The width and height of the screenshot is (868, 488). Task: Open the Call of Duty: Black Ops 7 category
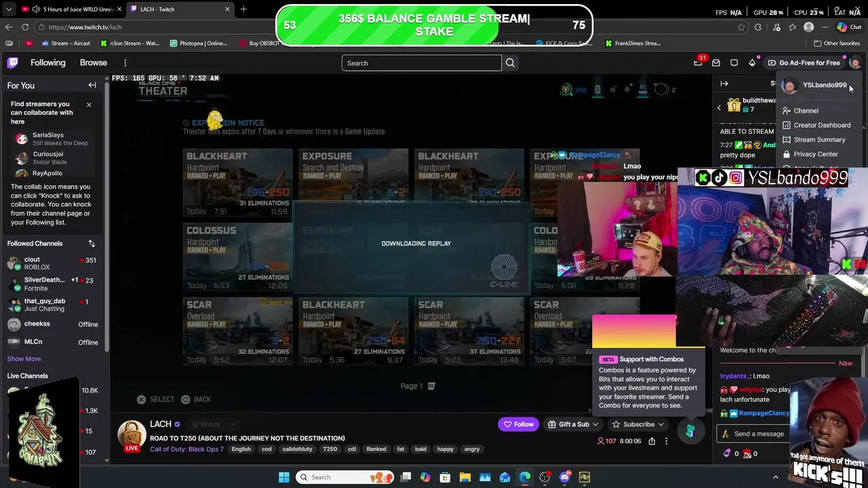pyautogui.click(x=186, y=449)
